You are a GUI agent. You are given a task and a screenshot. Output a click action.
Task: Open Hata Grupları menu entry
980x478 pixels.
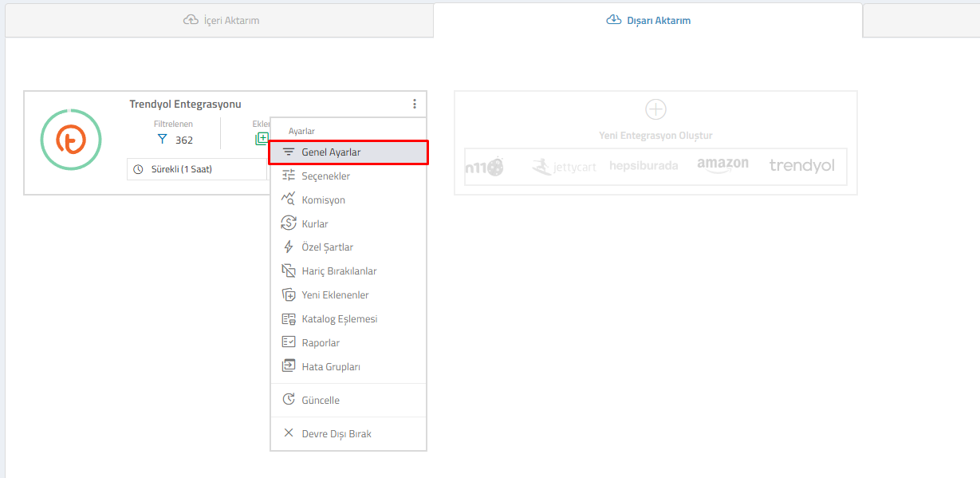point(331,367)
